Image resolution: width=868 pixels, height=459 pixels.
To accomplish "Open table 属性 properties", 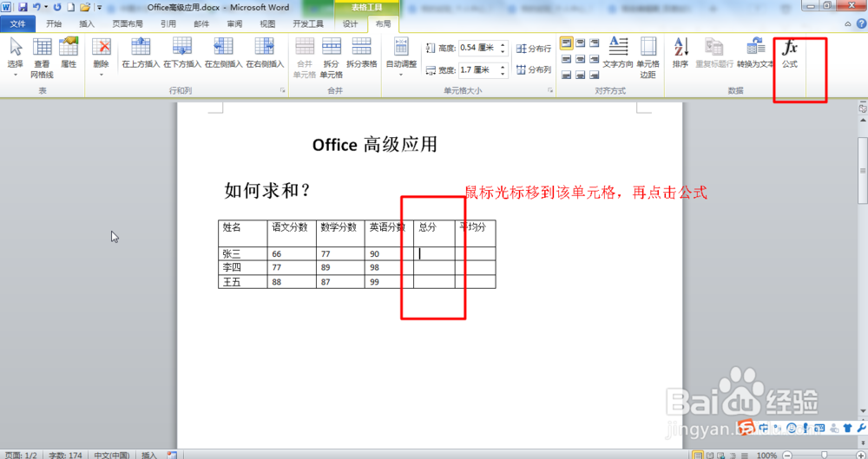I will [x=69, y=54].
